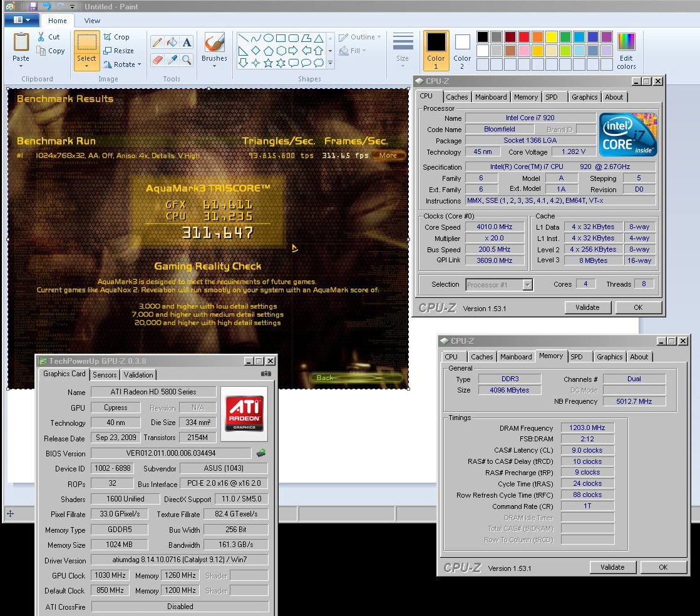700x616 pixels.
Task: Open the Graphics tab in the CPU-Z memory timings window
Action: [x=609, y=357]
